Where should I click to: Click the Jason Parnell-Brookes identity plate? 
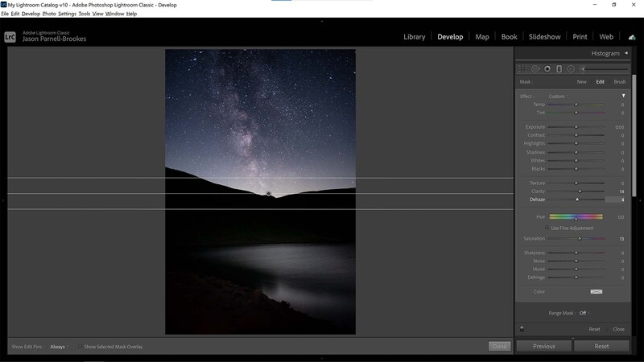[54, 39]
